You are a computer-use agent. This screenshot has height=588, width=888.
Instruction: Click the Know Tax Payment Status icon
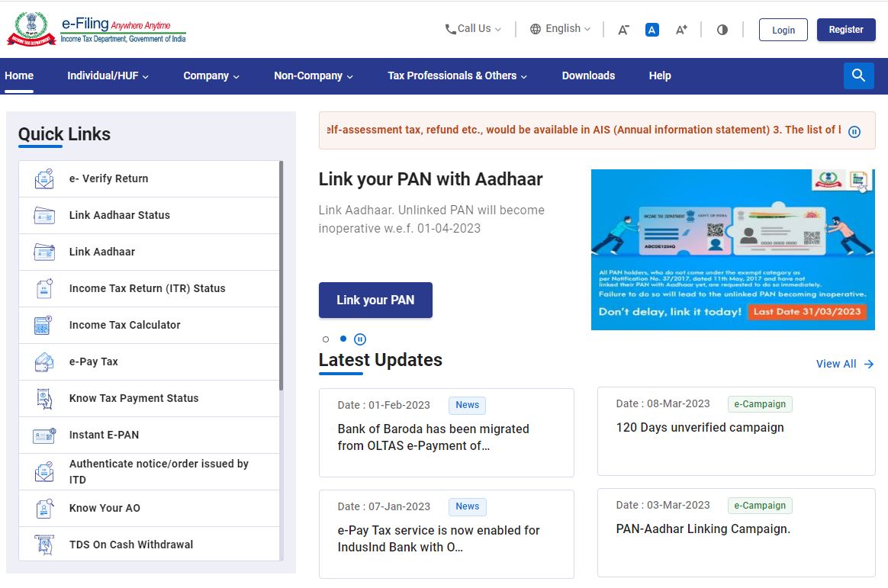coord(43,398)
